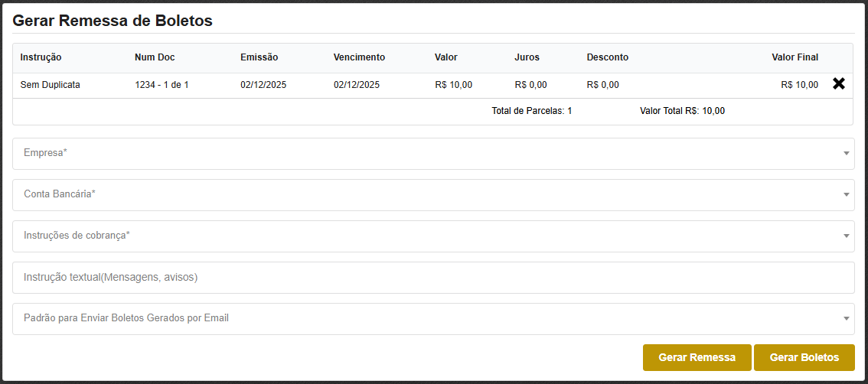The width and height of the screenshot is (868, 384).
Task: Click the Total de Parcelas summary text
Action: (531, 111)
